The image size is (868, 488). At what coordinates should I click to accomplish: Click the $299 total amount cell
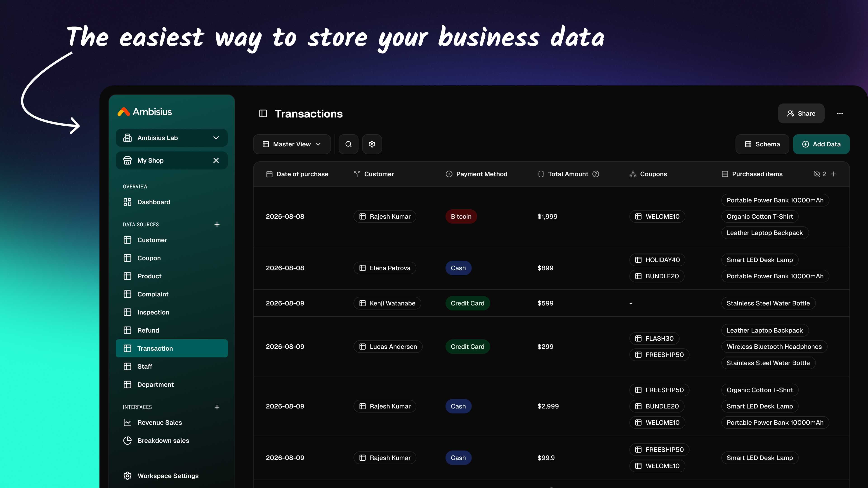pyautogui.click(x=545, y=347)
